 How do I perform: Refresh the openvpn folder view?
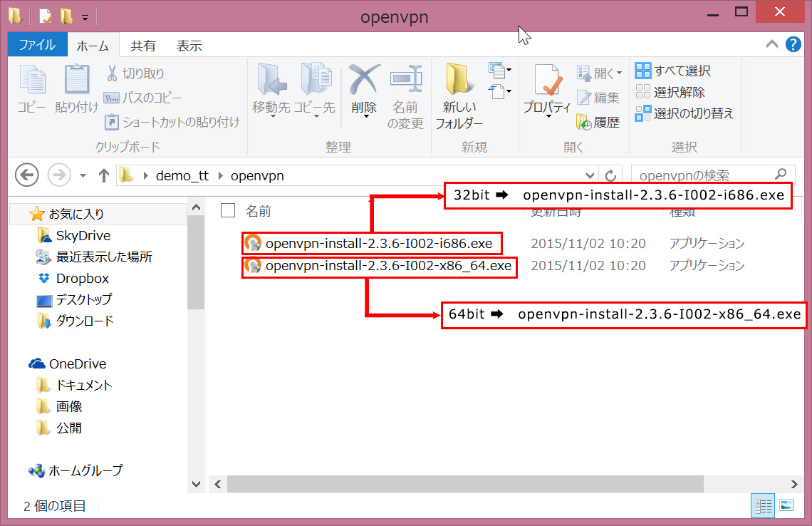[x=610, y=175]
